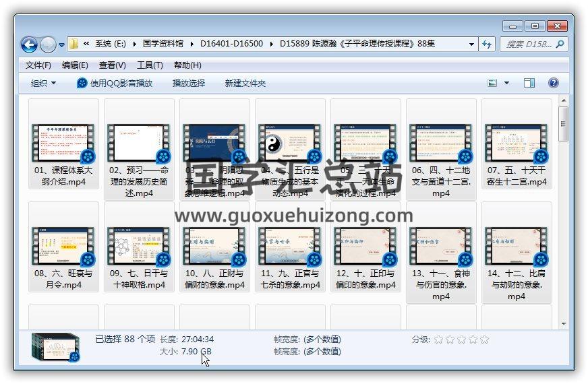Maximize the explorer window

(535, 26)
